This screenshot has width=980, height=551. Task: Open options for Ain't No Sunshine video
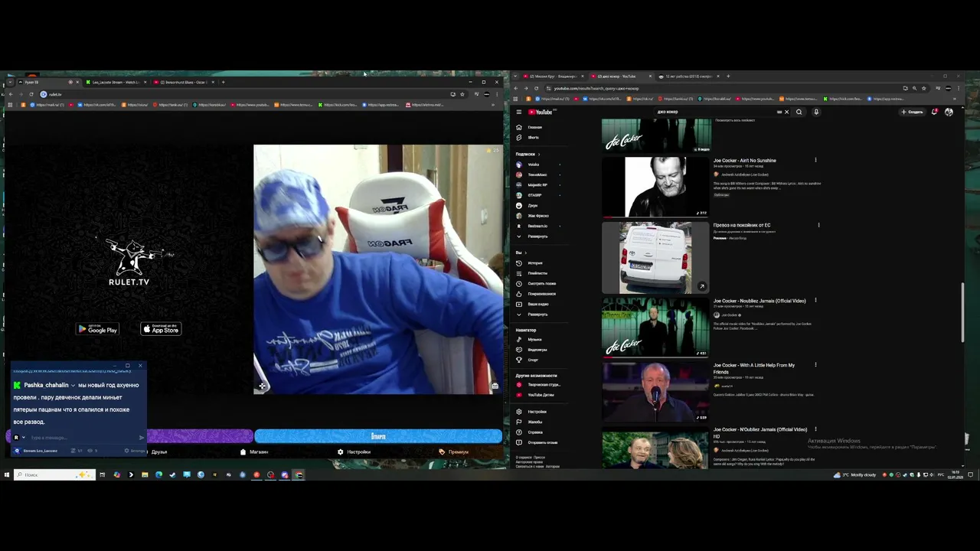(815, 160)
